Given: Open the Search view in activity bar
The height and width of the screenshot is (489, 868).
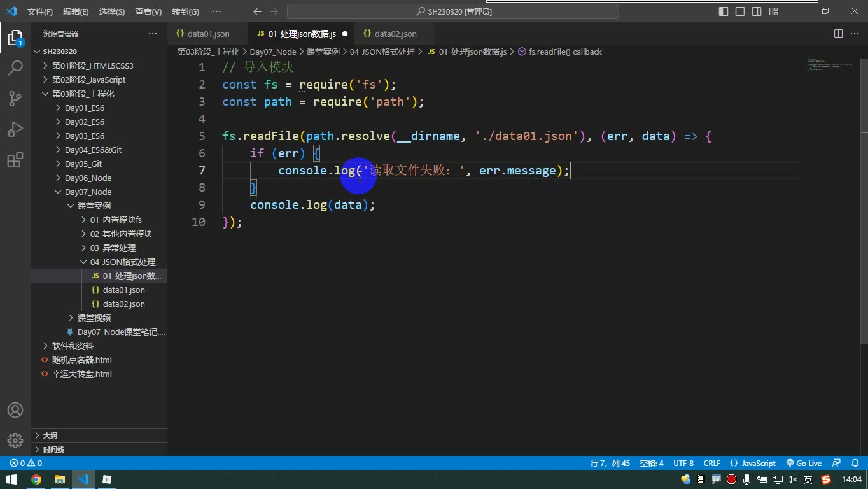Looking at the screenshot, I should (15, 67).
